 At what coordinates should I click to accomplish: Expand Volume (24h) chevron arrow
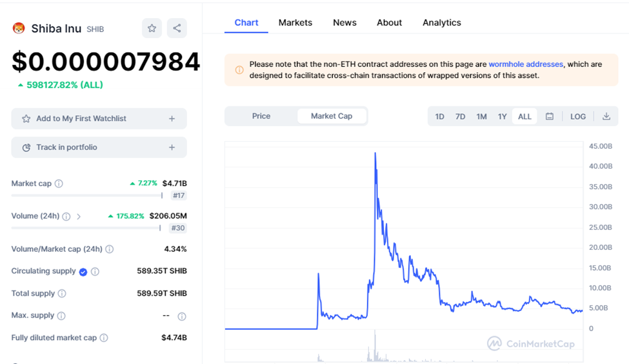tap(79, 216)
